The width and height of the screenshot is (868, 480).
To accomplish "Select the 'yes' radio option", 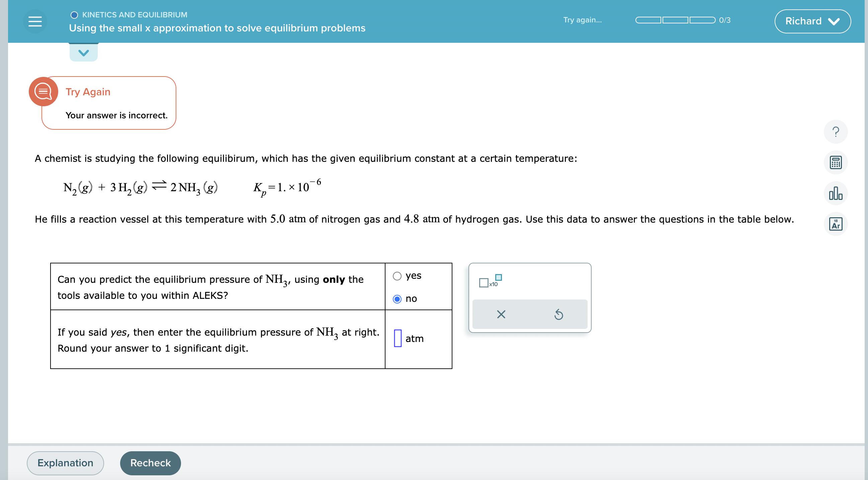I will click(397, 276).
